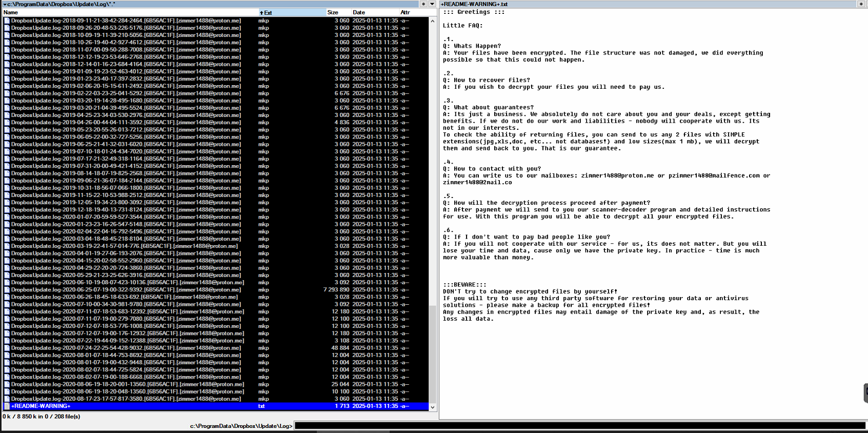Click the file icon of DropboxUpdate.log-2019-07-17-21-32-49-318-1164
Screen dimensions: 868x433
point(7,159)
